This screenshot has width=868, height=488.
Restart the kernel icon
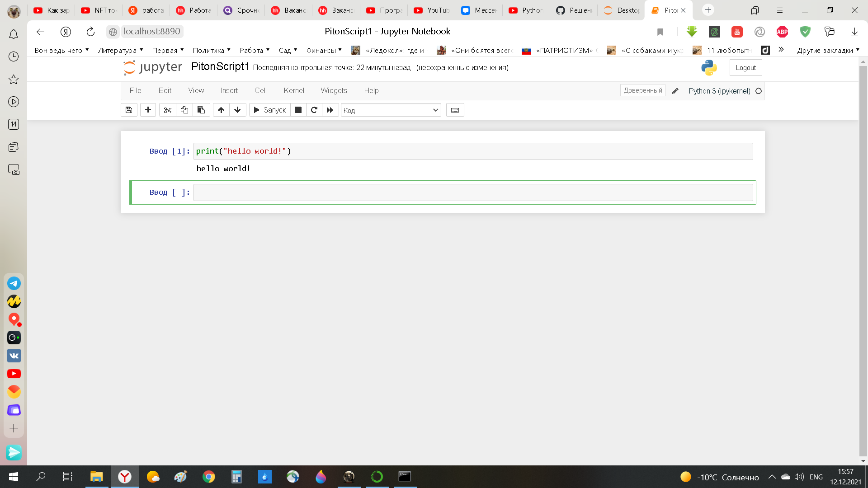pos(314,110)
